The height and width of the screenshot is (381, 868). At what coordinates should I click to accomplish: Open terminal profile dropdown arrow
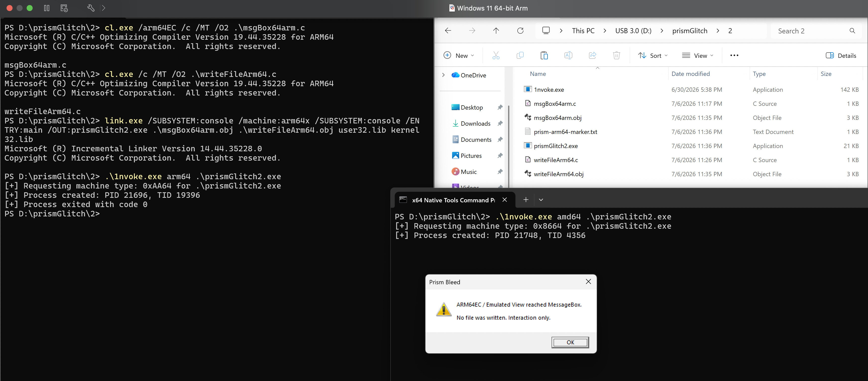541,200
